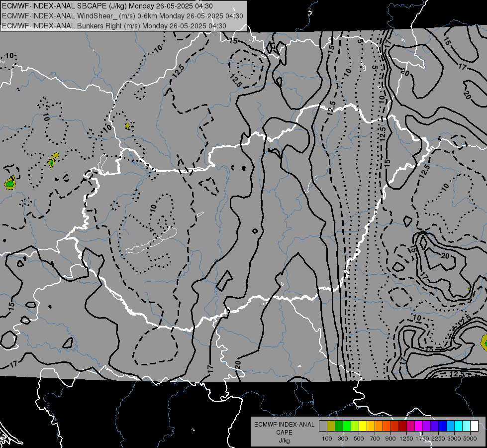487x448 pixels.
Task: Click the olive swatch in the CAPE legend
Action: (331, 426)
